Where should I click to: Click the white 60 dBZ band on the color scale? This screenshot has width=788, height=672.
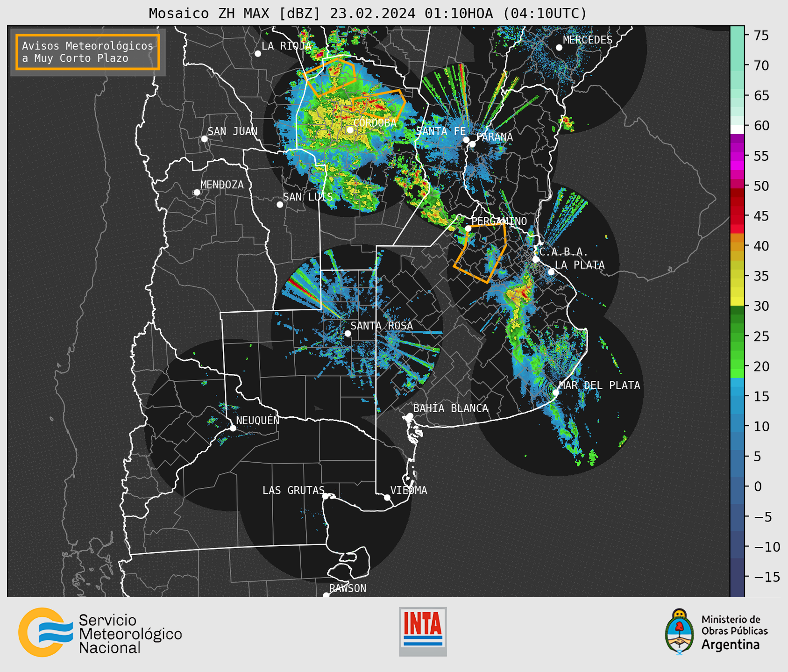(x=737, y=129)
